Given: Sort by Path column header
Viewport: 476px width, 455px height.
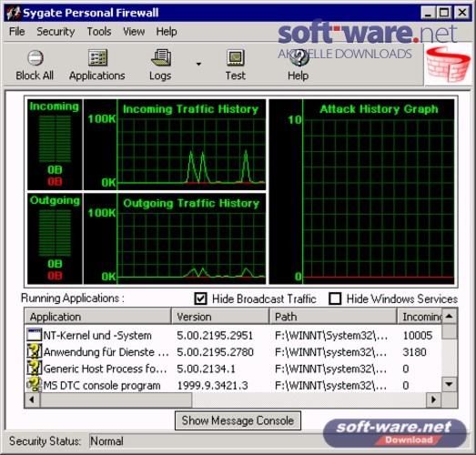Looking at the screenshot, I should [x=333, y=317].
